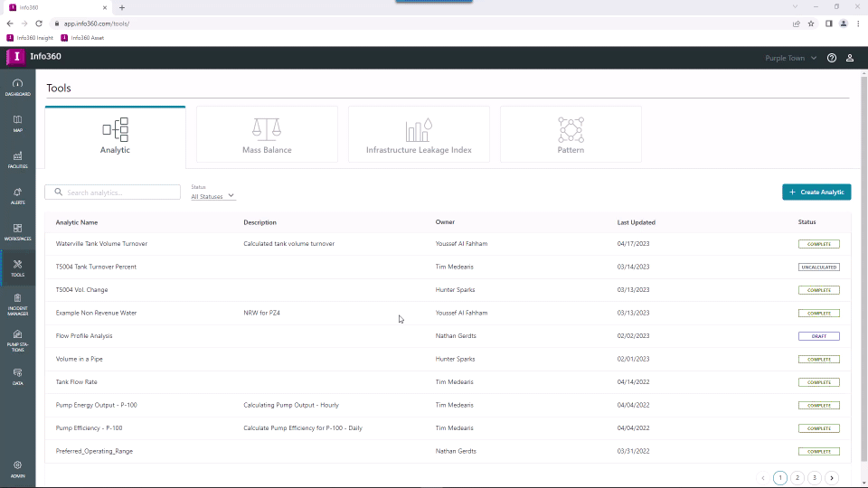This screenshot has height=488, width=868.
Task: Open T5004 Tank Turnover Percent analytic
Action: point(96,267)
